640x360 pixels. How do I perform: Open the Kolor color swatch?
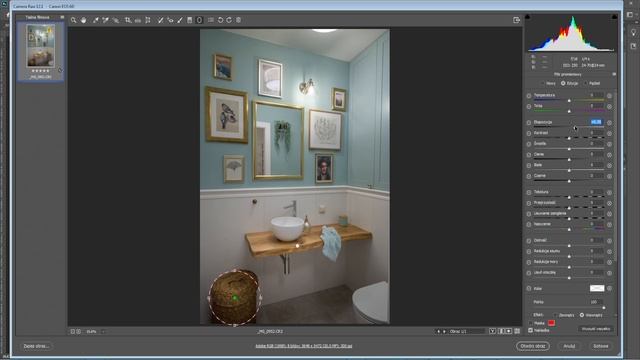tap(597, 289)
